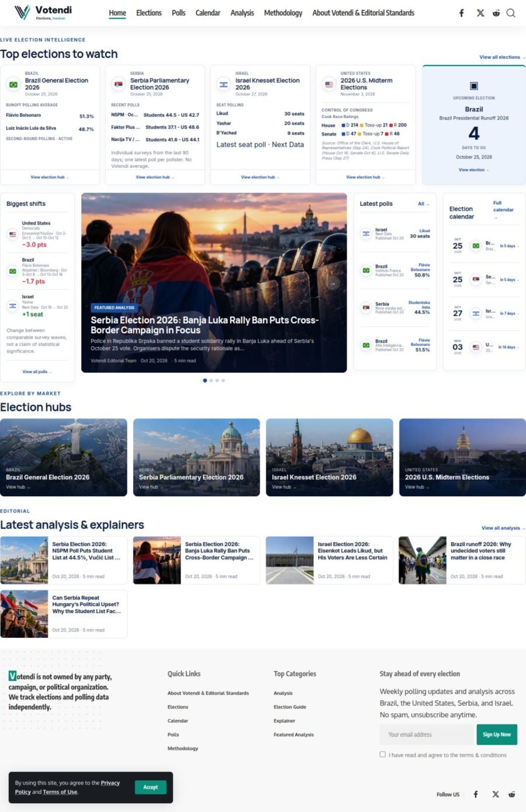Select the third carousel dot indicator
The width and height of the screenshot is (526, 812).
coord(217,381)
